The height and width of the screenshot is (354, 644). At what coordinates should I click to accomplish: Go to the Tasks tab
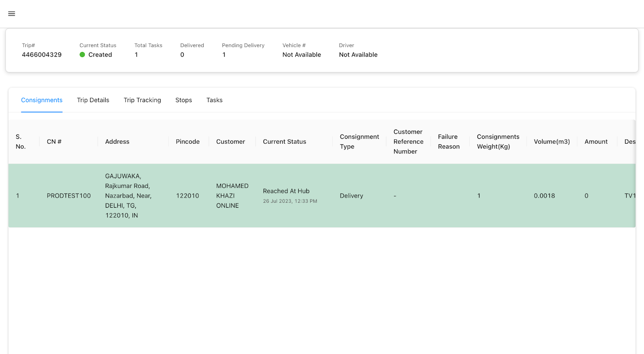[214, 100]
